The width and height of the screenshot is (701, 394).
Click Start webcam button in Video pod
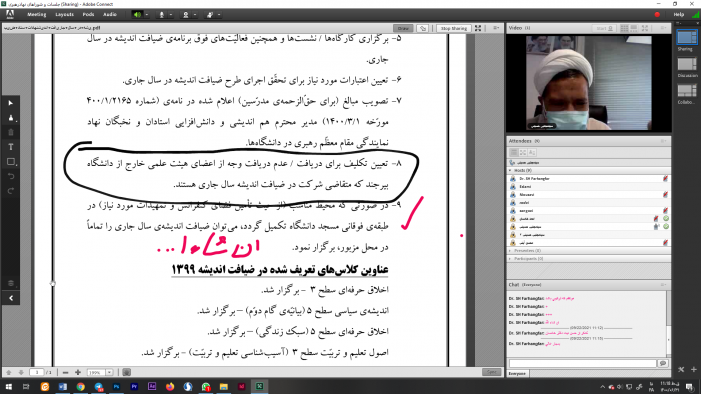604,28
